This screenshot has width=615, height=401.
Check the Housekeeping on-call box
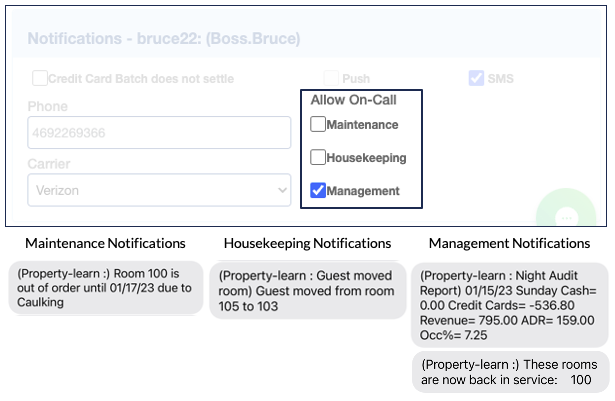[x=318, y=157]
